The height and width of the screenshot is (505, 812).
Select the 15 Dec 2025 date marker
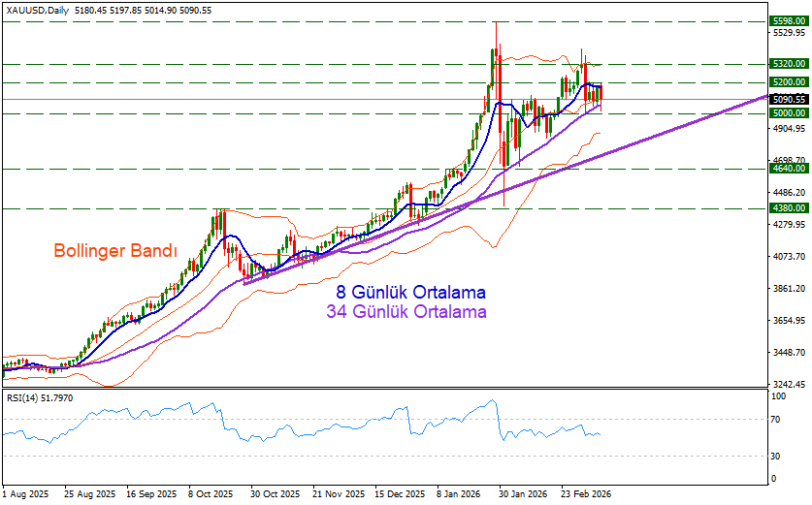400,493
